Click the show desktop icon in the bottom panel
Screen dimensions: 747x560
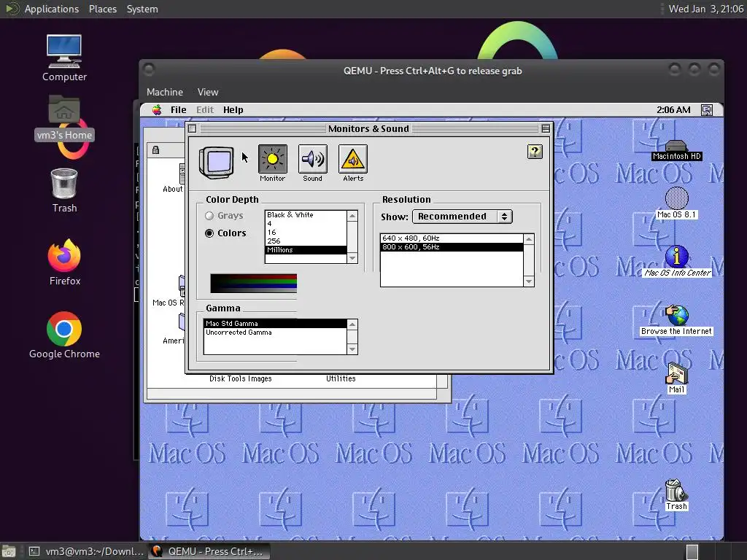tap(9, 551)
